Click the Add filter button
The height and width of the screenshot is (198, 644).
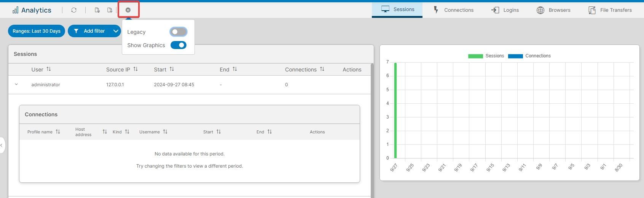point(90,31)
